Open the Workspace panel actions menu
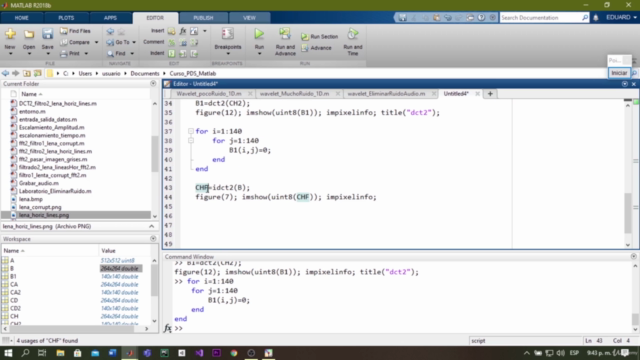 coord(153,239)
